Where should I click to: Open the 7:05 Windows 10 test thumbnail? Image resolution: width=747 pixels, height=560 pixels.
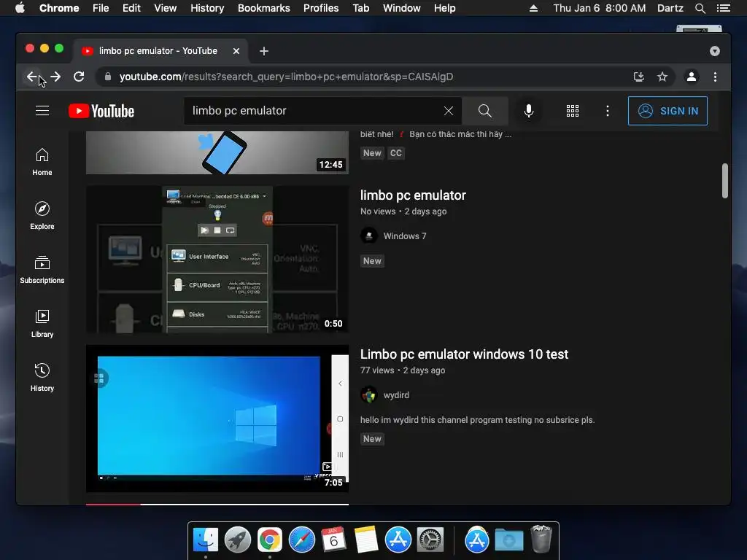(217, 419)
